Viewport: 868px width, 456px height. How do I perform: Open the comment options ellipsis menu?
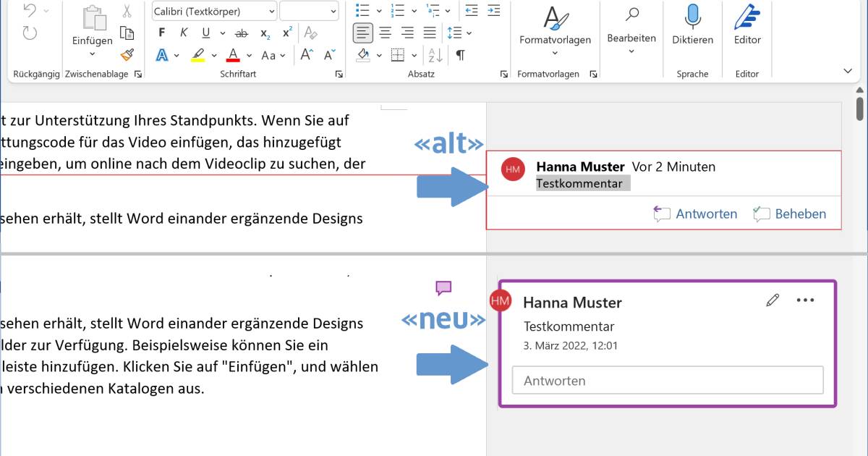[807, 300]
